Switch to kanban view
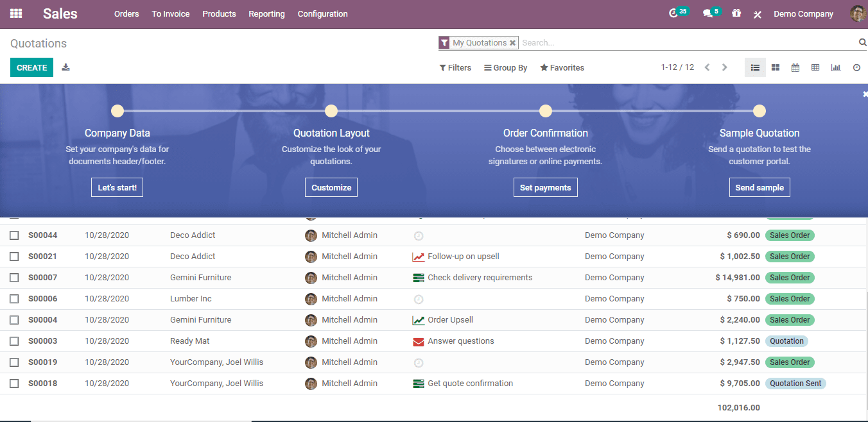 776,67
